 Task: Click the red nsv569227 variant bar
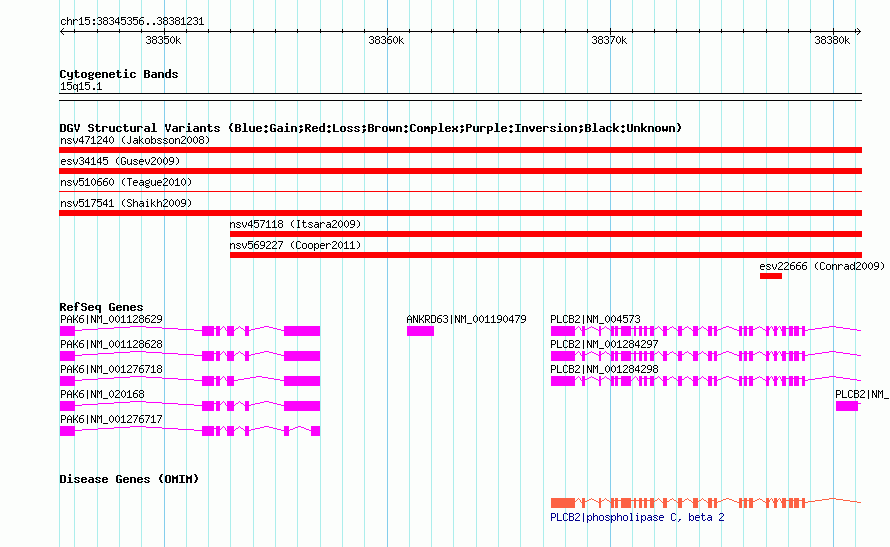pos(546,255)
